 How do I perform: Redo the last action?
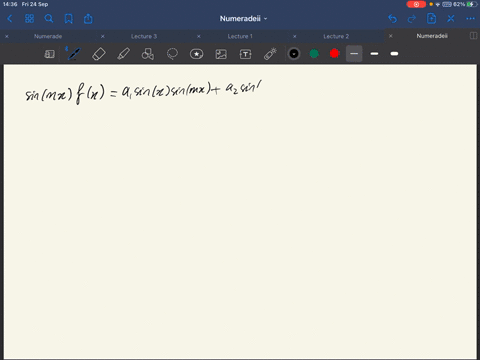pos(412,19)
